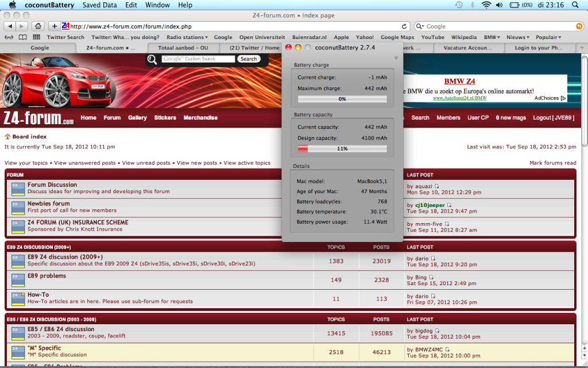Open the Saved Data menu
588x368 pixels.
pyautogui.click(x=99, y=5)
